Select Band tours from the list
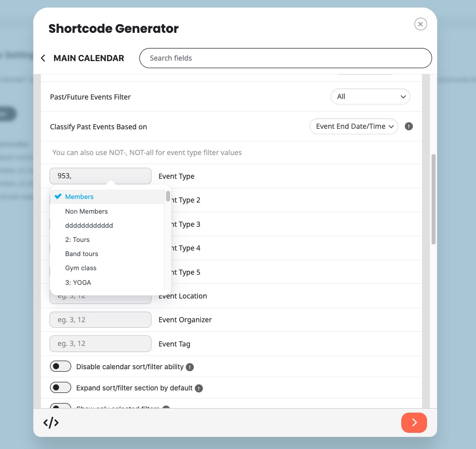The width and height of the screenshot is (476, 449). [x=82, y=254]
